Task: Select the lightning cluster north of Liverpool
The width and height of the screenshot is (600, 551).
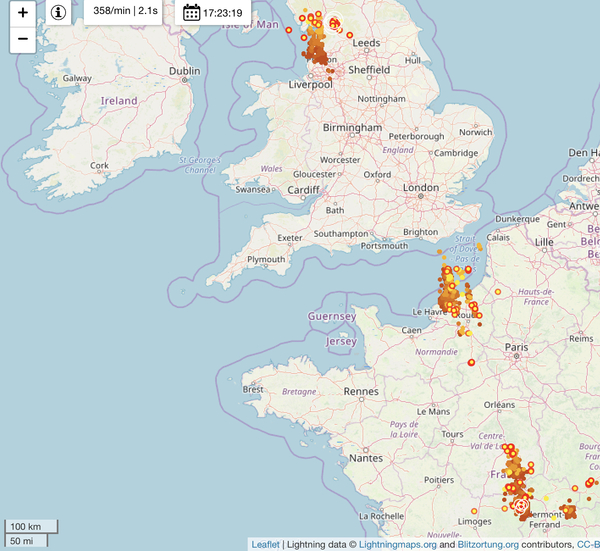Action: coord(318,52)
